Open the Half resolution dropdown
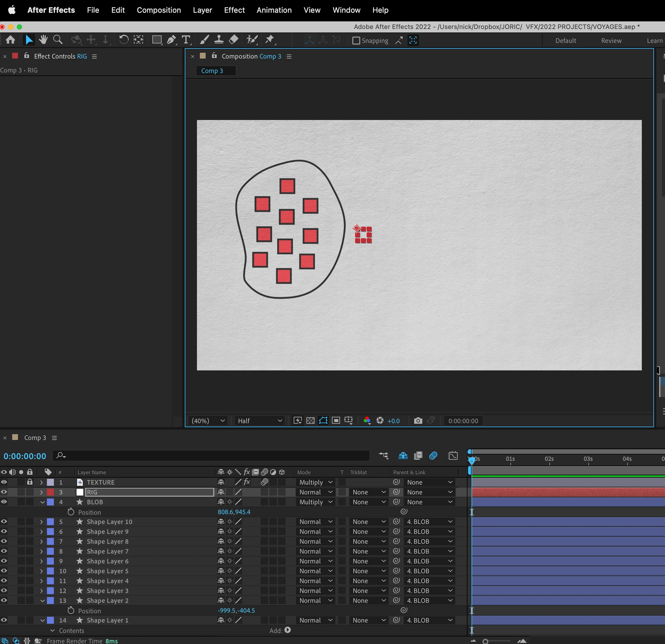665x644 pixels. (x=260, y=421)
